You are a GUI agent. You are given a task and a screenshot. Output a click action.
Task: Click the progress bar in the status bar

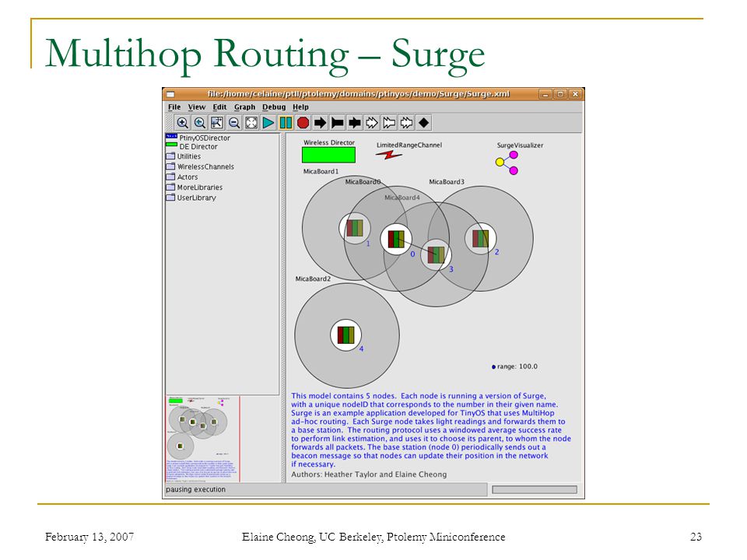tap(534, 489)
